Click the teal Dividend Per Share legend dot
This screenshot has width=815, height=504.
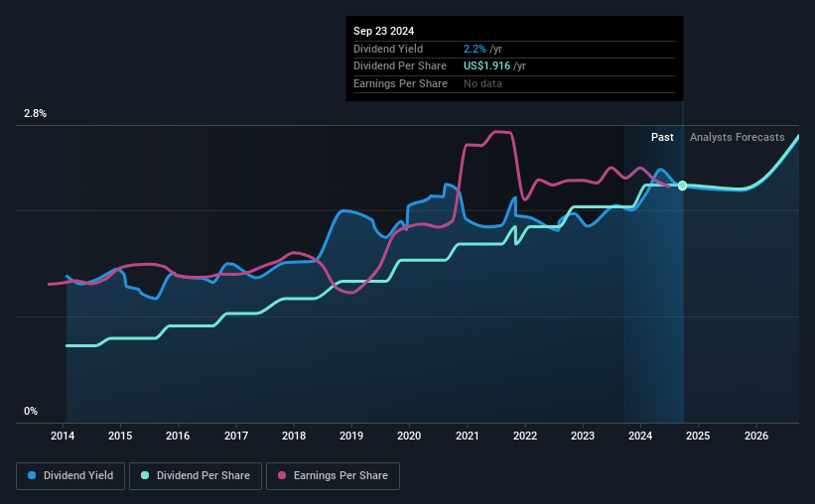[145, 475]
